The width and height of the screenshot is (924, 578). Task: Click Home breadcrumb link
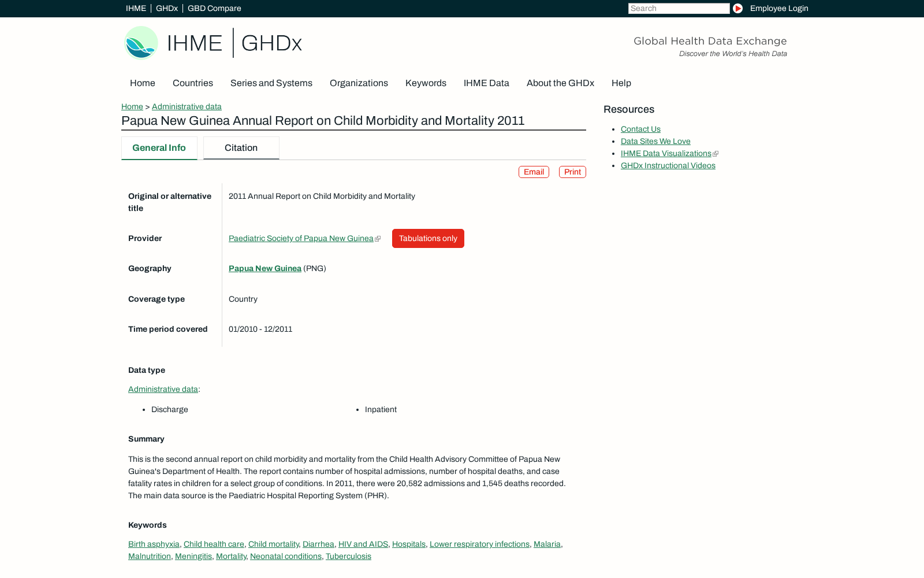pos(132,107)
